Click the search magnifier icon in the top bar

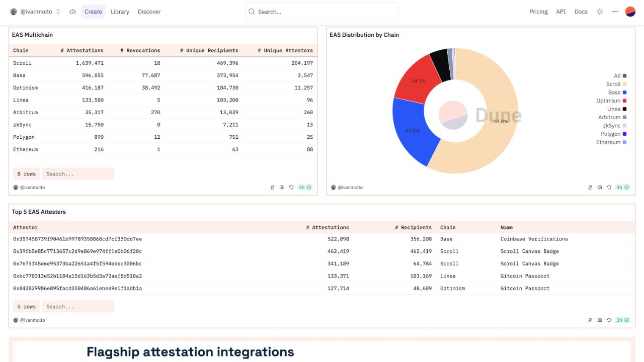tap(252, 12)
